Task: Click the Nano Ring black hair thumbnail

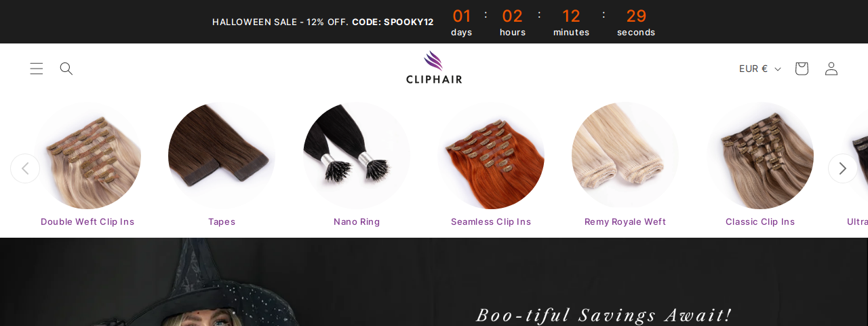Action: coord(357,156)
